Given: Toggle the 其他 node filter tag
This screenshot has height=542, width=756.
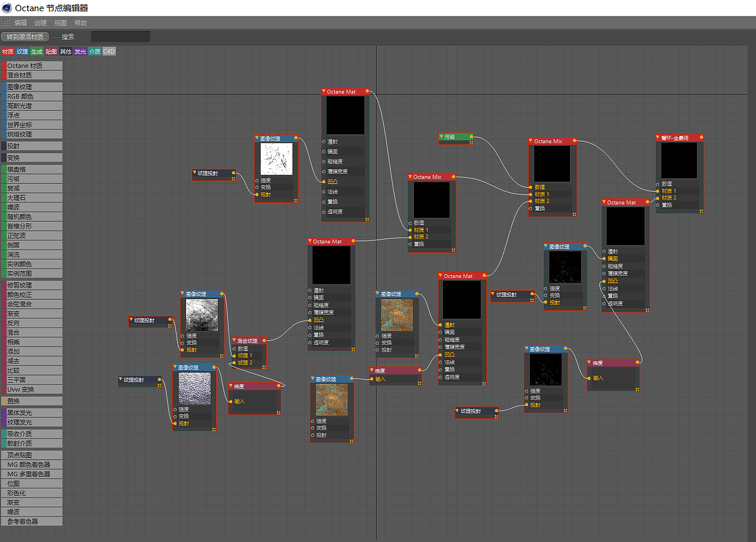Looking at the screenshot, I should (66, 51).
